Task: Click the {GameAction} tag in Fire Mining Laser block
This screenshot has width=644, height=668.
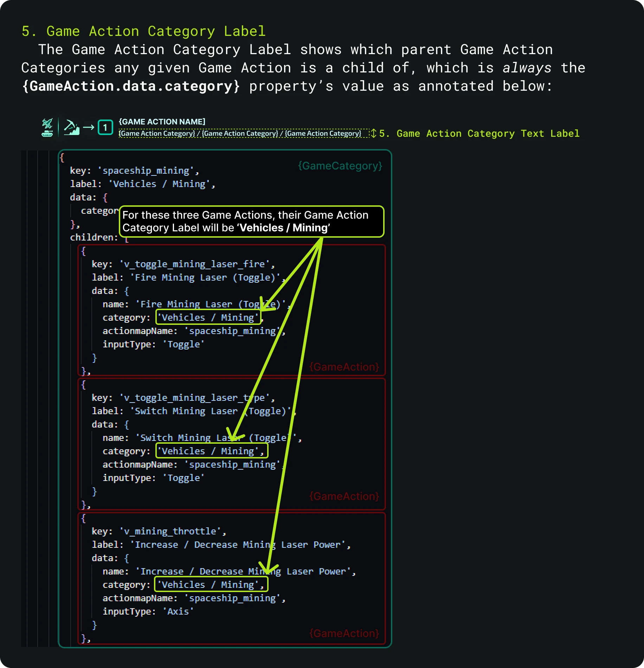Action: [344, 367]
